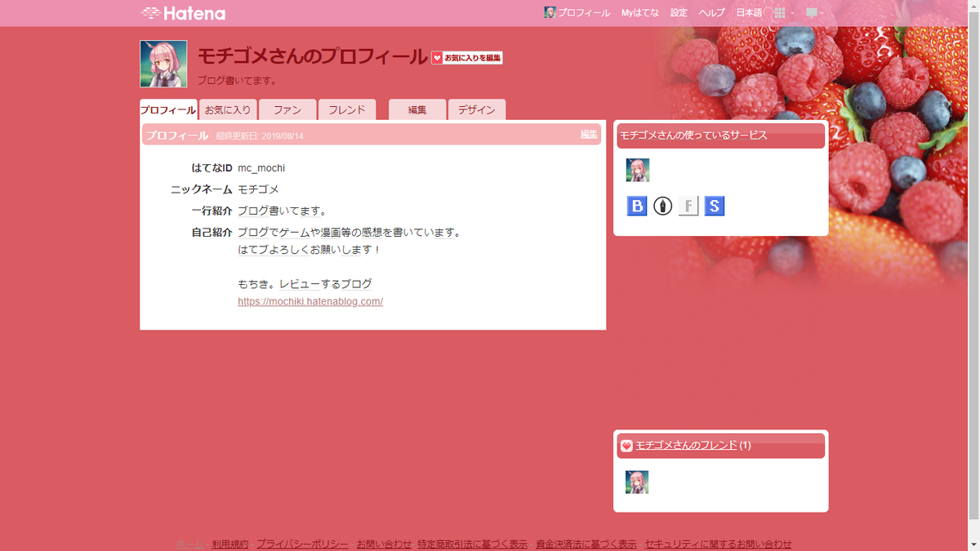Click the grid apps icon in the header
The width and height of the screenshot is (980, 551).
[x=780, y=12]
